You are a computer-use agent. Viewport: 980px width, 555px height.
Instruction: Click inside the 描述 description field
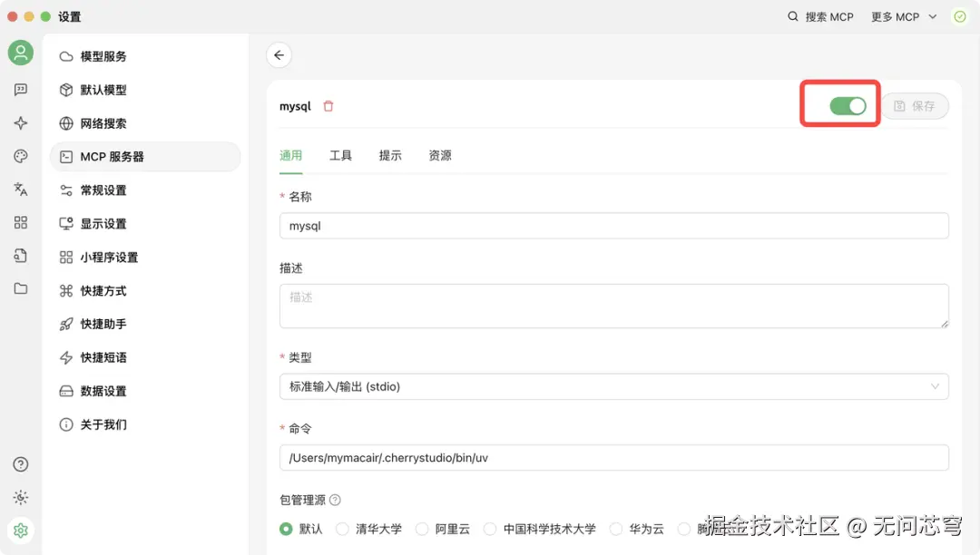coord(613,304)
